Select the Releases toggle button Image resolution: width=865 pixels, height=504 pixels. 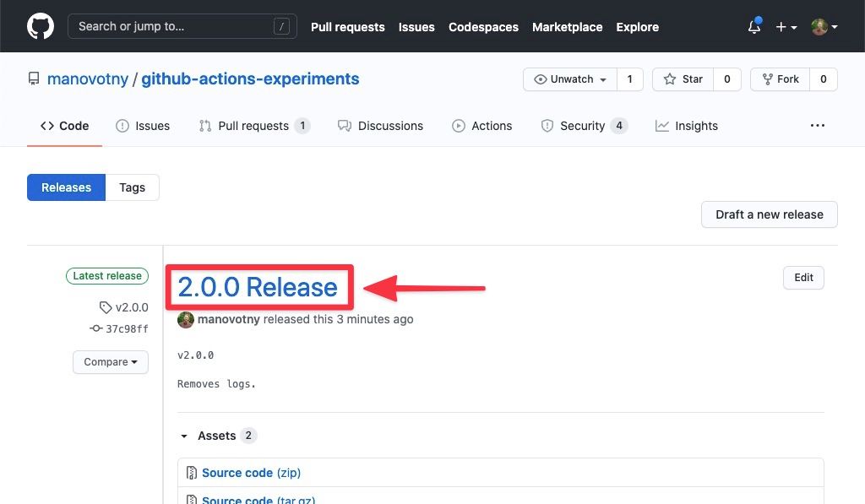66,187
